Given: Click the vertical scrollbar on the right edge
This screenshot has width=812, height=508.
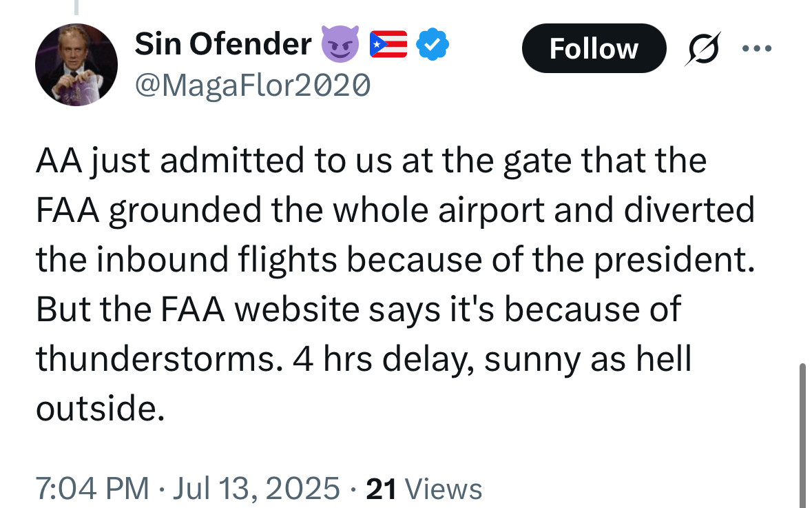Looking at the screenshot, I should pos(802,434).
